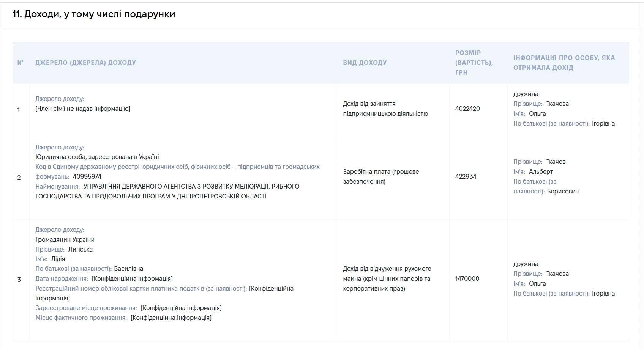Click the income amount 1470000
This screenshot has width=644, height=349.
tap(467, 278)
